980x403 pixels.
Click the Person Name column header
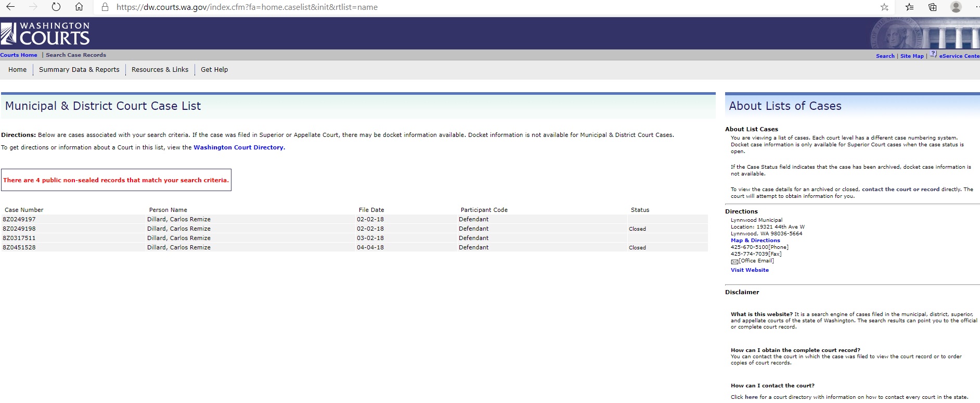pos(168,210)
